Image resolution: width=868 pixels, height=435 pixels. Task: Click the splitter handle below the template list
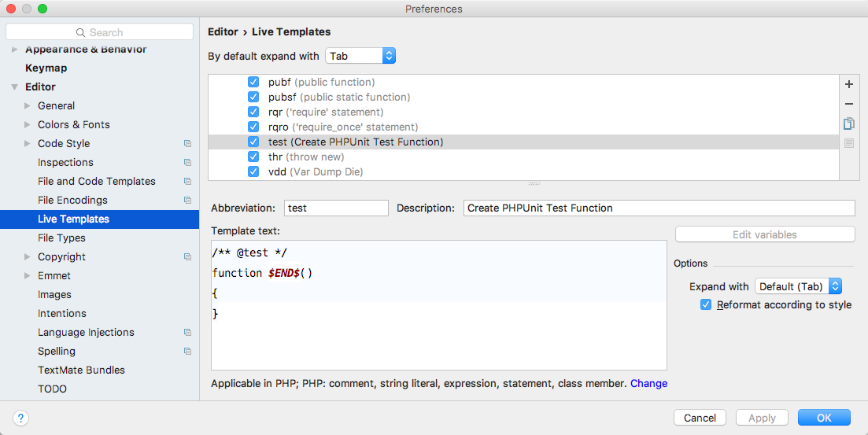[x=534, y=183]
